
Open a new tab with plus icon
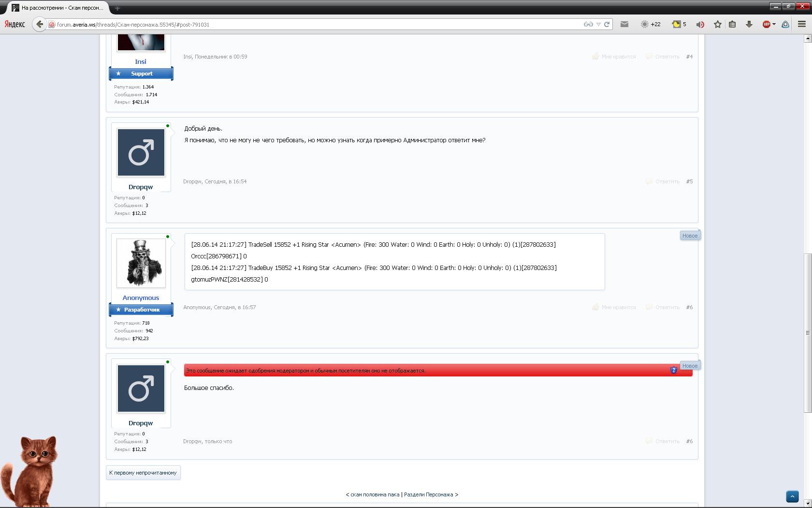pos(117,8)
